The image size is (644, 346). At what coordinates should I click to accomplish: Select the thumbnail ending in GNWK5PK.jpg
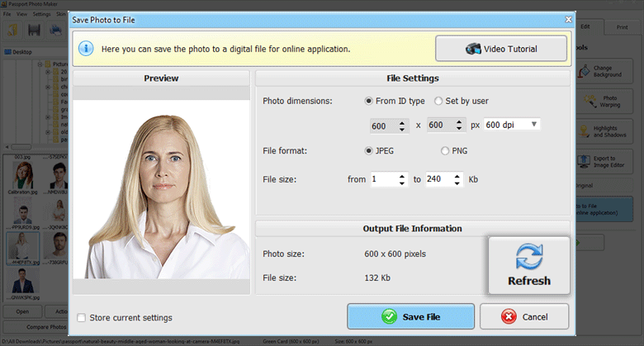click(22, 283)
